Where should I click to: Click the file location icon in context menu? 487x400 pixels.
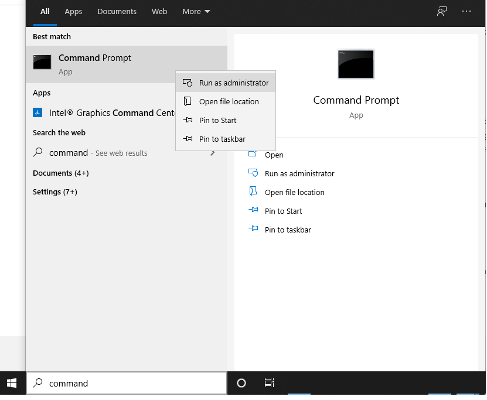click(188, 101)
